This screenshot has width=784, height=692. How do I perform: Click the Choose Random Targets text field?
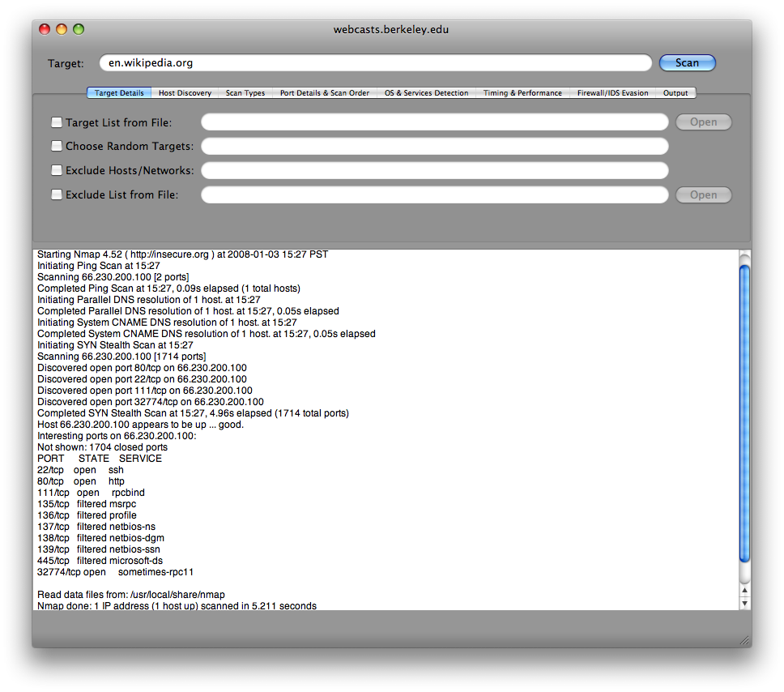434,147
